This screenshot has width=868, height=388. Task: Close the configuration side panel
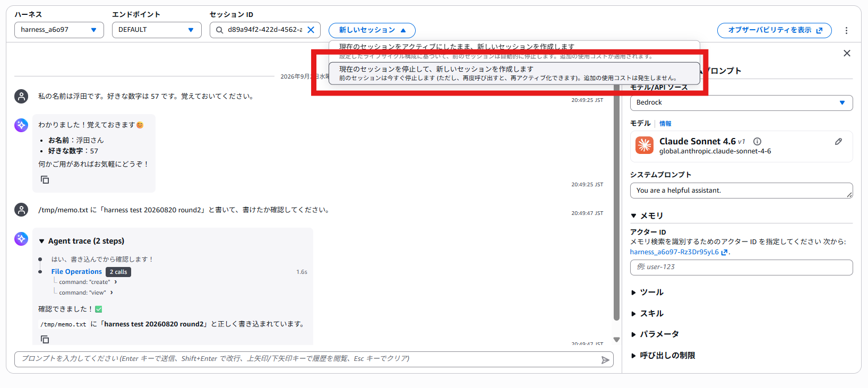(847, 53)
